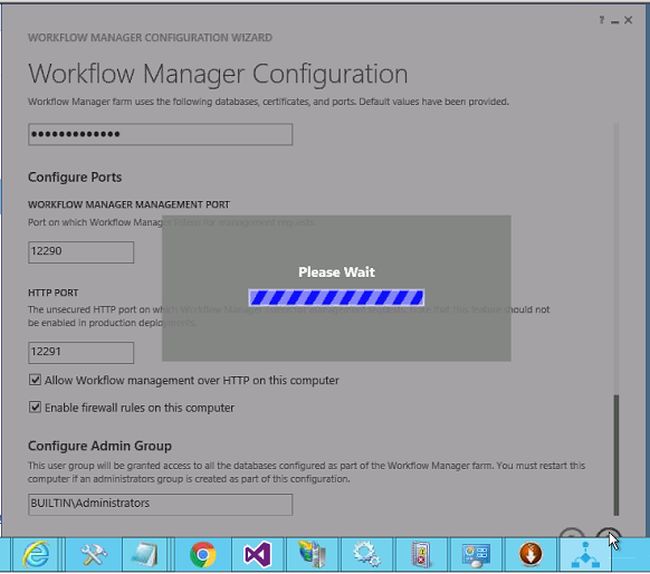Open the orange download arrow taskbar icon

[530, 554]
